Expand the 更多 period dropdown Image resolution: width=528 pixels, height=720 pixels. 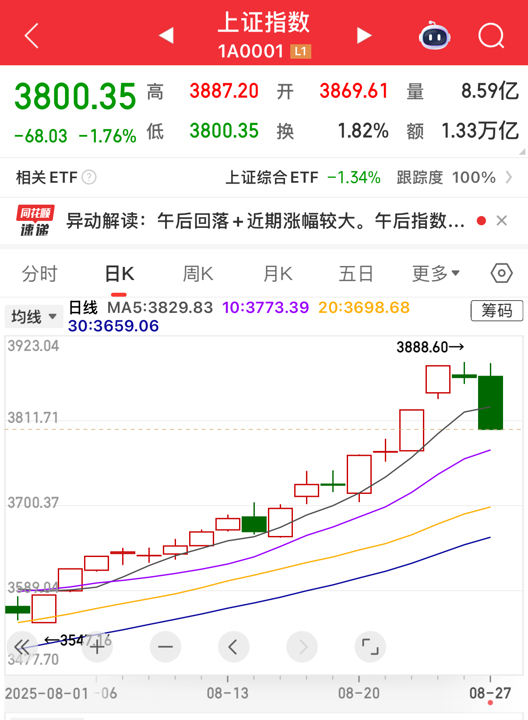point(435,274)
